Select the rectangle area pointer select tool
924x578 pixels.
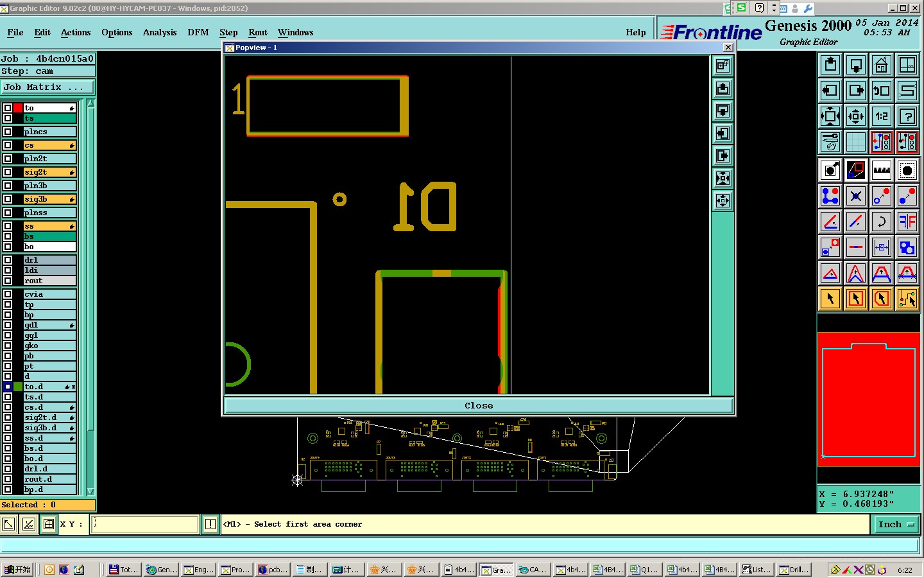(856, 299)
